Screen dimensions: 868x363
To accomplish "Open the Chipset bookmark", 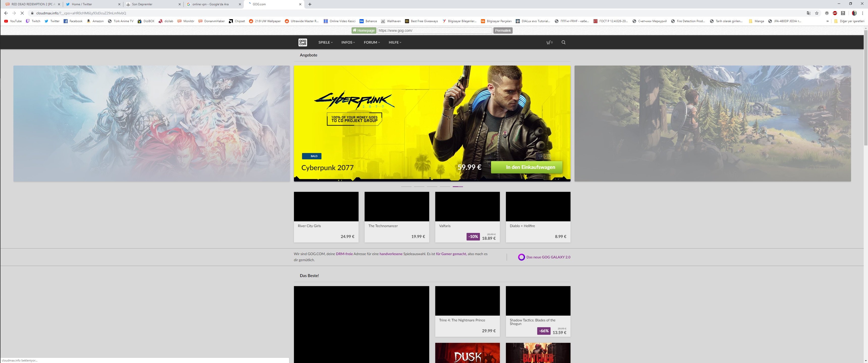I will [237, 21].
